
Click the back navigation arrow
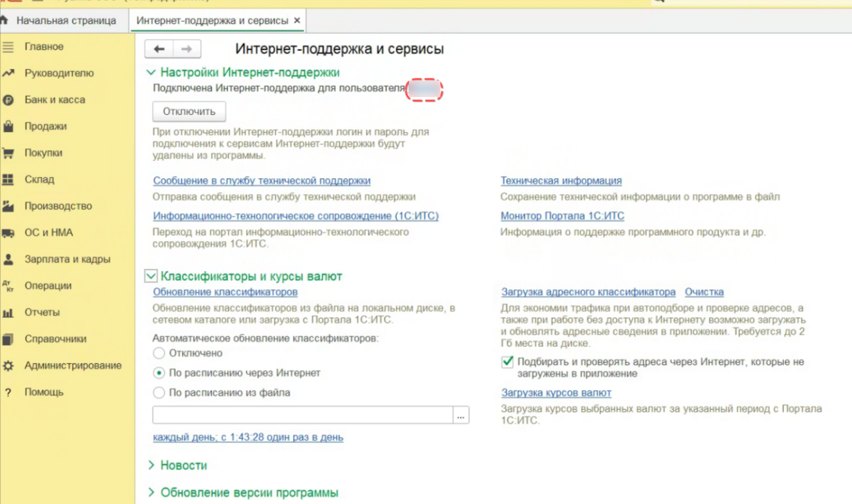tap(158, 49)
